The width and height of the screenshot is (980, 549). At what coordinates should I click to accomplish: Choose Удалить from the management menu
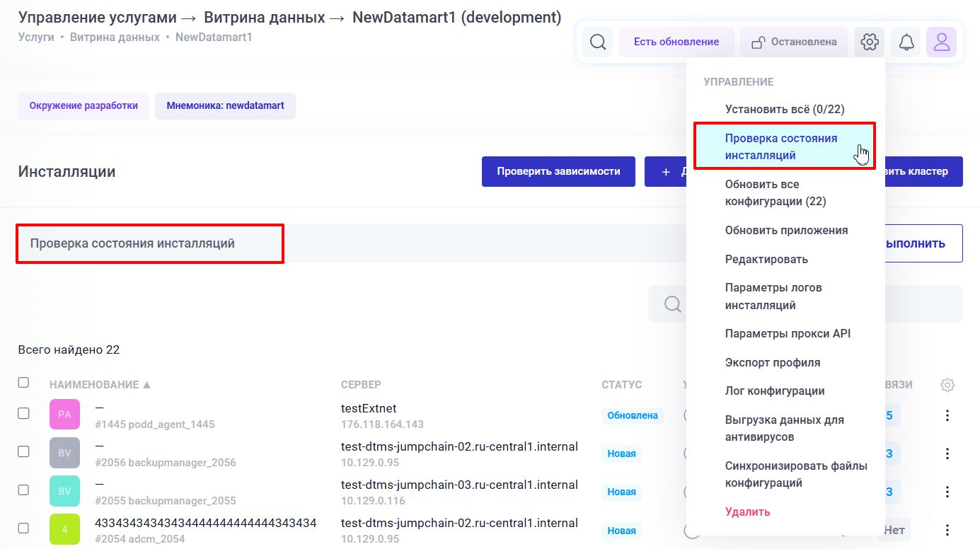click(747, 511)
